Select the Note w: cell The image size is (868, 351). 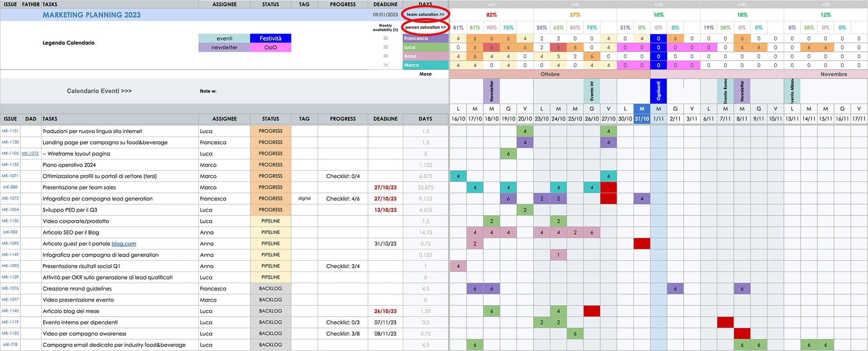(x=208, y=91)
